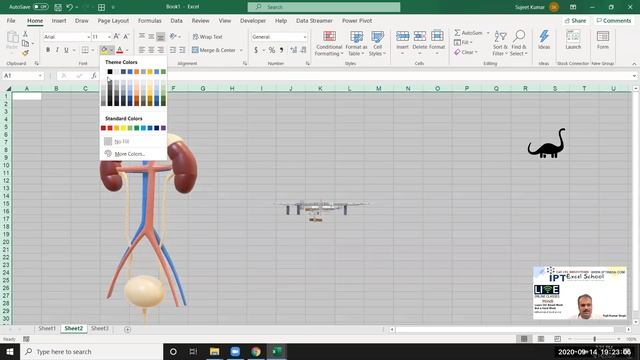
Task: Open the Developer ribbon tab
Action: pyautogui.click(x=253, y=20)
